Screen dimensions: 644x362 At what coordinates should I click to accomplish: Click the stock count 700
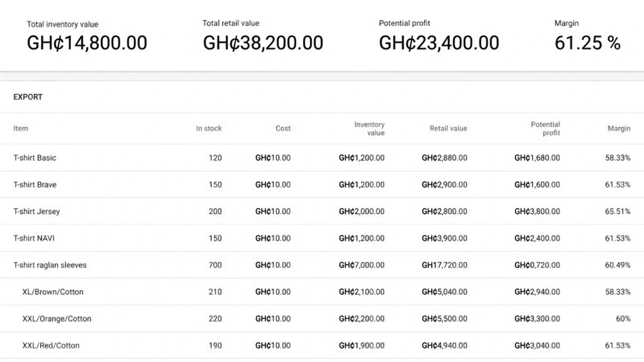click(215, 265)
